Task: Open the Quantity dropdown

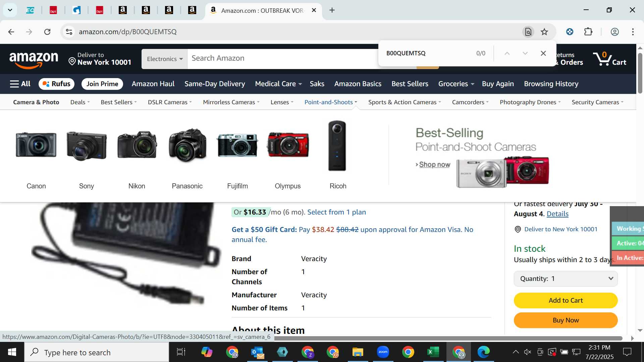Action: pos(566,279)
